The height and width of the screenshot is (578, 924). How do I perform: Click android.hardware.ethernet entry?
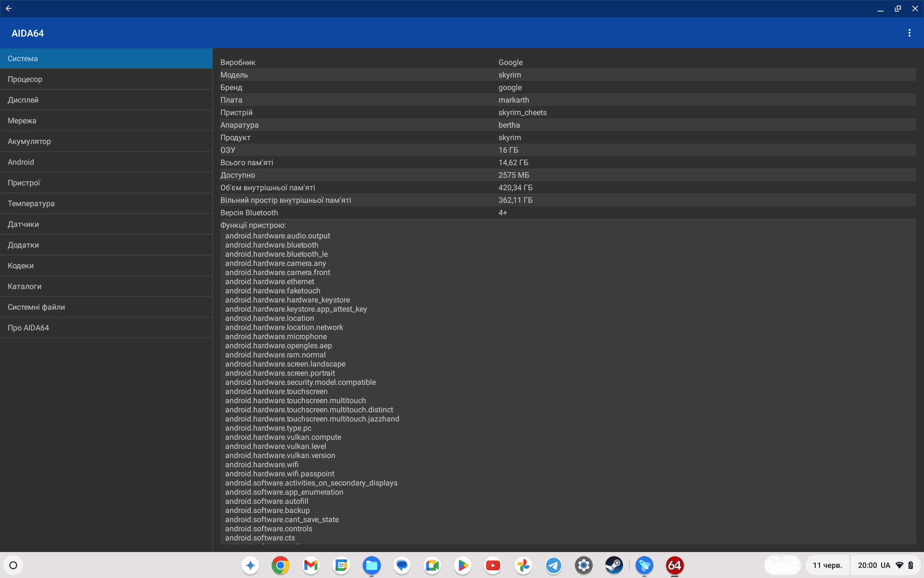pyautogui.click(x=269, y=281)
